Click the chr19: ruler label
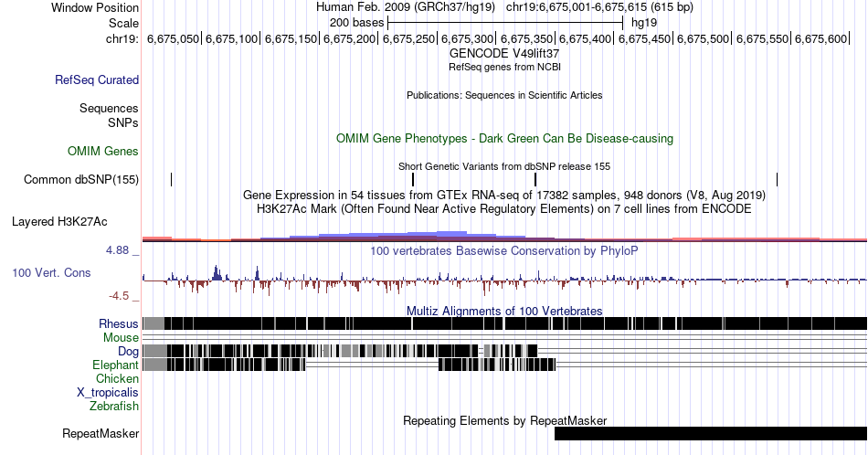Image resolution: width=868 pixels, height=455 pixels. [x=122, y=38]
